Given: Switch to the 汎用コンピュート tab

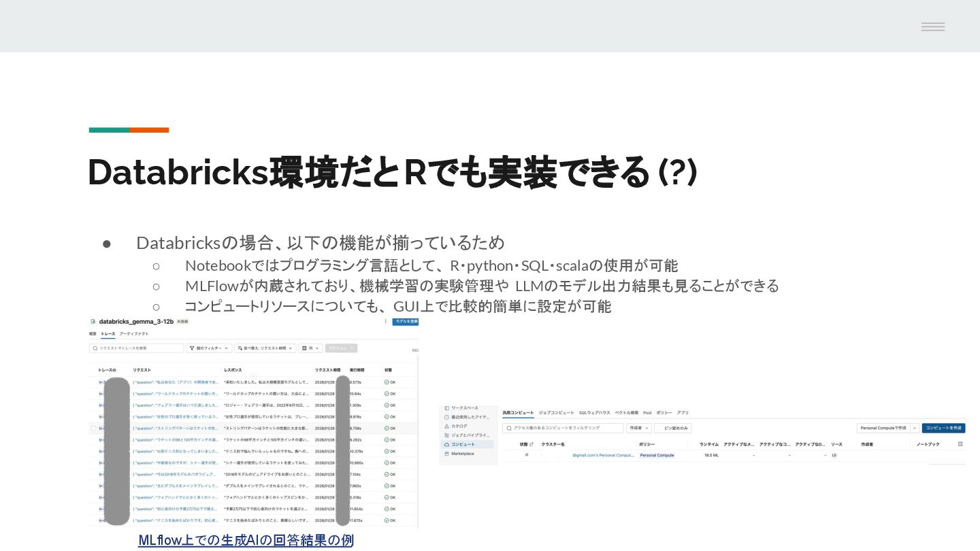Looking at the screenshot, I should click(518, 413).
